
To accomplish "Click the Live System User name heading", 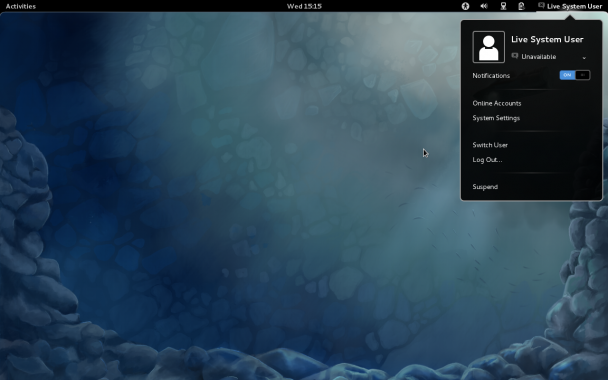I will tap(547, 40).
